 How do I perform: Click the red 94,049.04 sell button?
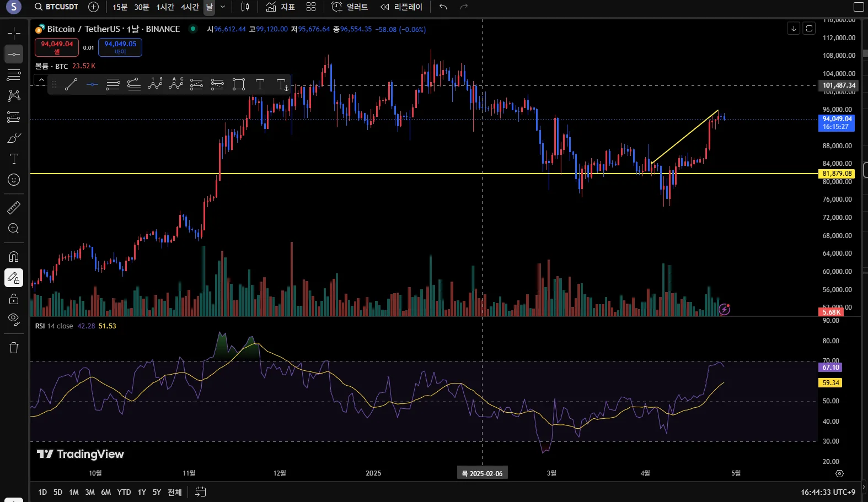point(57,47)
